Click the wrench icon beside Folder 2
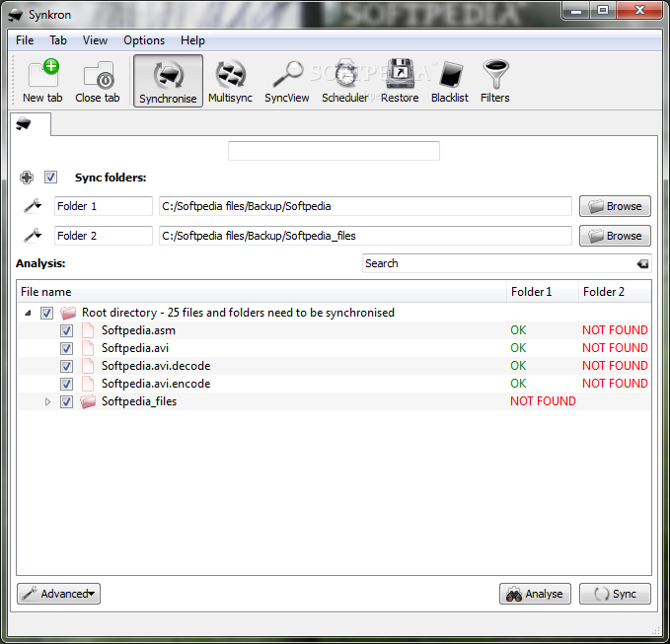 [33, 236]
